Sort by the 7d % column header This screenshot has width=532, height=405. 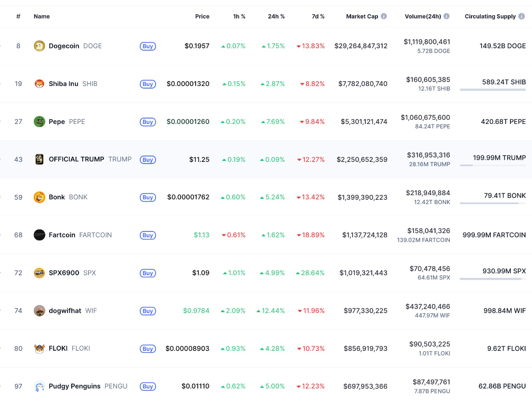pyautogui.click(x=318, y=16)
